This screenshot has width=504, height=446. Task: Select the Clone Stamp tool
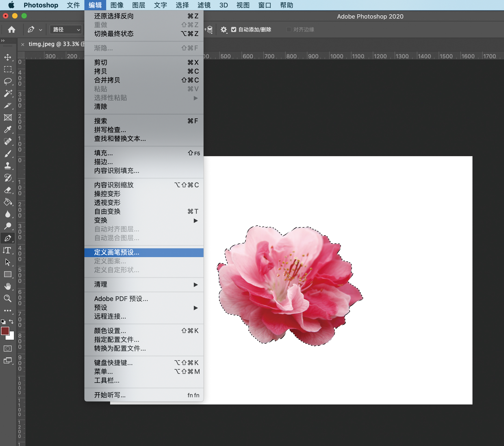[8, 166]
